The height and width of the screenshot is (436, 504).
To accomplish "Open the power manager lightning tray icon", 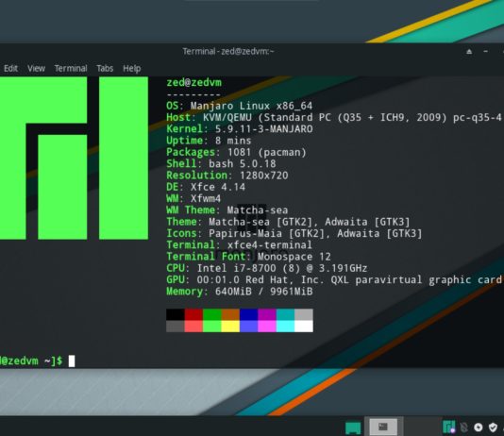I will 479,428.
